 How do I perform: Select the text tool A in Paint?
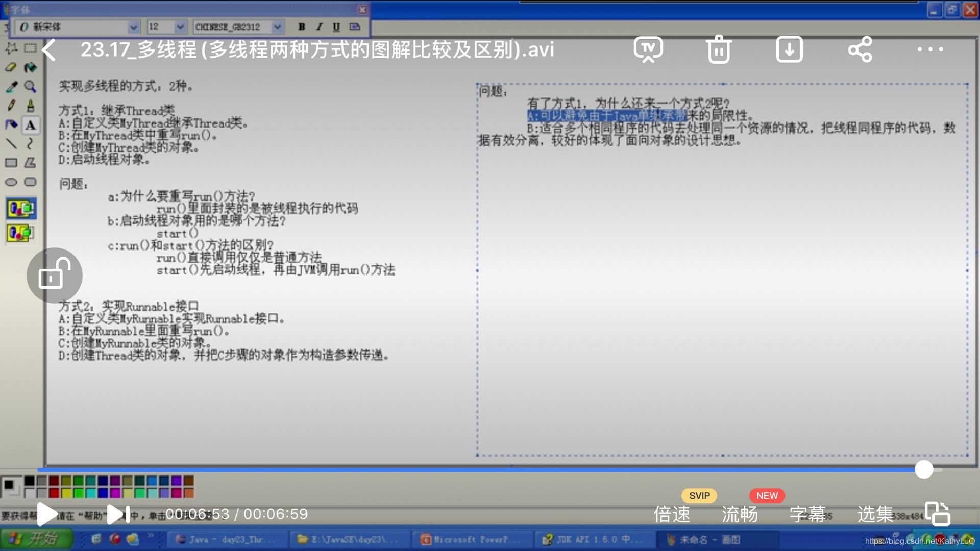tap(30, 126)
